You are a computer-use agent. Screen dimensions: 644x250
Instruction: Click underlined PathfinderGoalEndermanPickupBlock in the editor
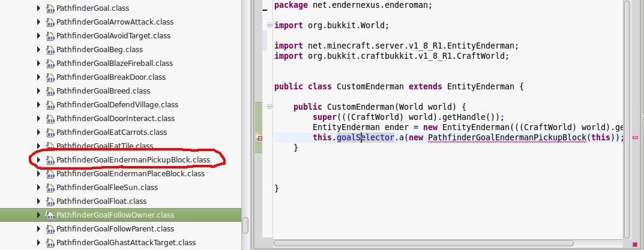click(x=507, y=137)
